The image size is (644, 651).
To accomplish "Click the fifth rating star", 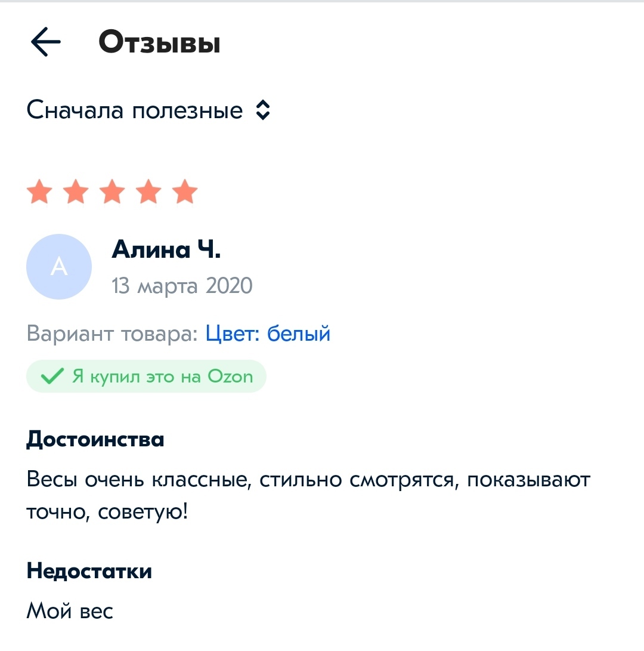I will [185, 192].
